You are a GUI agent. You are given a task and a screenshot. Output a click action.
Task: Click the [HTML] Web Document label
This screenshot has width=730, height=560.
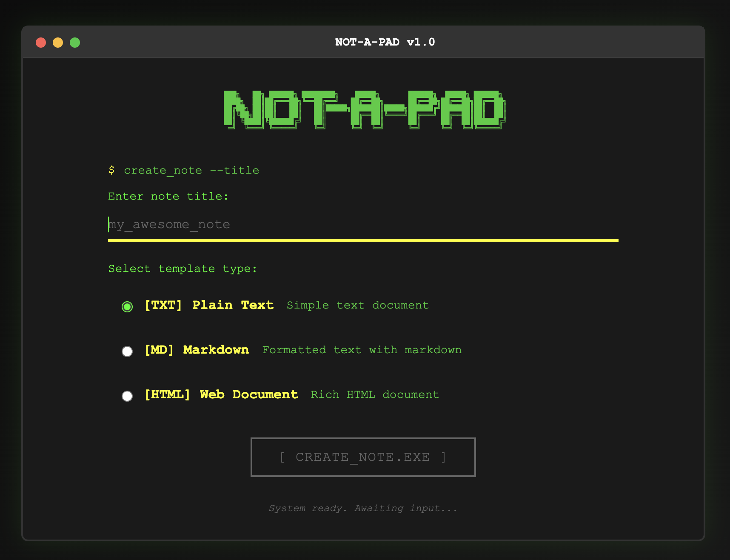(x=221, y=394)
